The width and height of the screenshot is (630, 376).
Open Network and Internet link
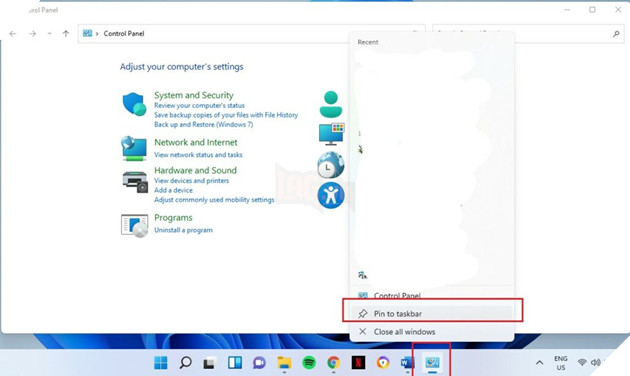tap(196, 143)
